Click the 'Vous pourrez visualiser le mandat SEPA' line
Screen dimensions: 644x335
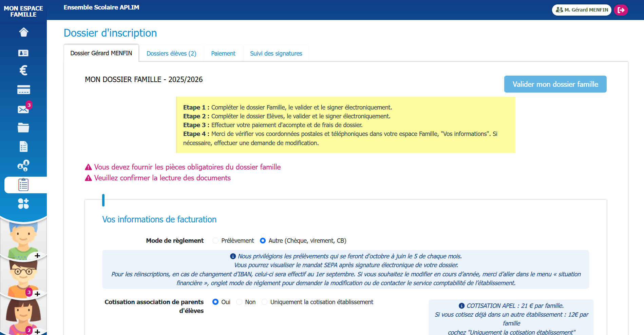pos(346,265)
